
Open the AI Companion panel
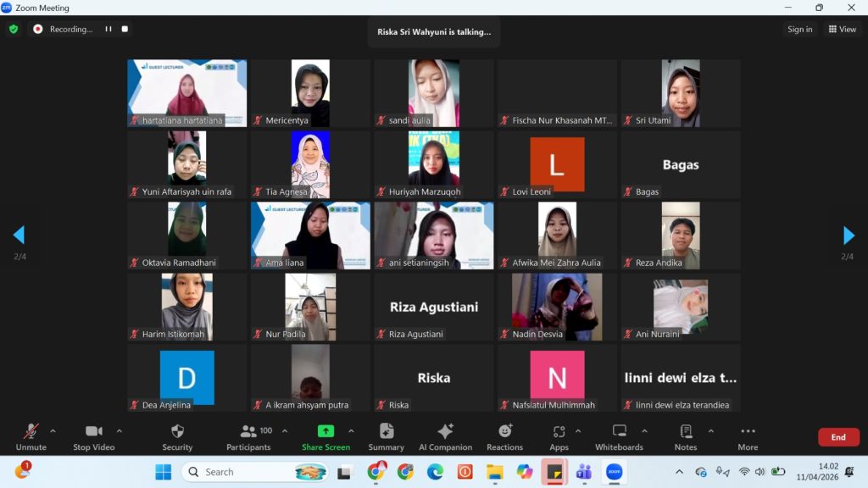point(445,437)
